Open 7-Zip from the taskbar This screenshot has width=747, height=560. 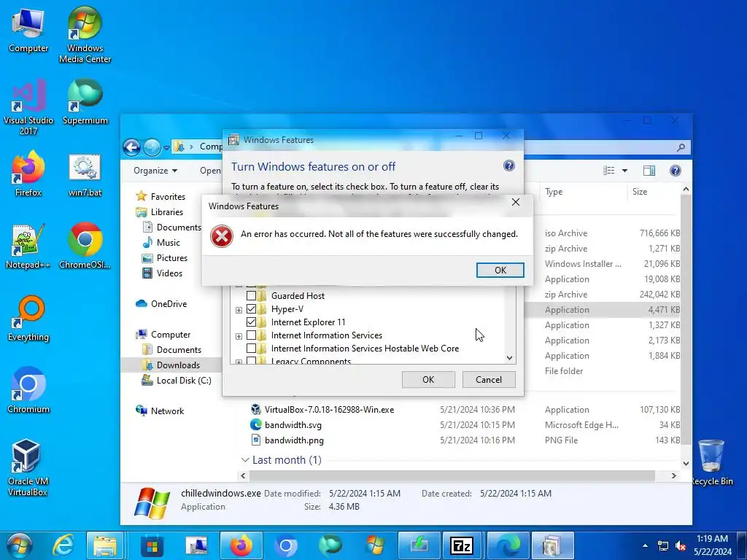(462, 545)
